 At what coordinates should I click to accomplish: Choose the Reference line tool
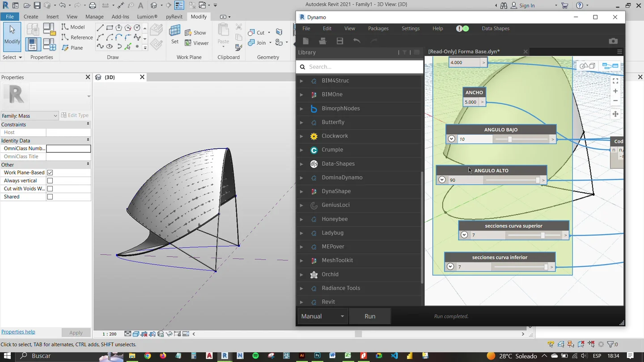77,37
